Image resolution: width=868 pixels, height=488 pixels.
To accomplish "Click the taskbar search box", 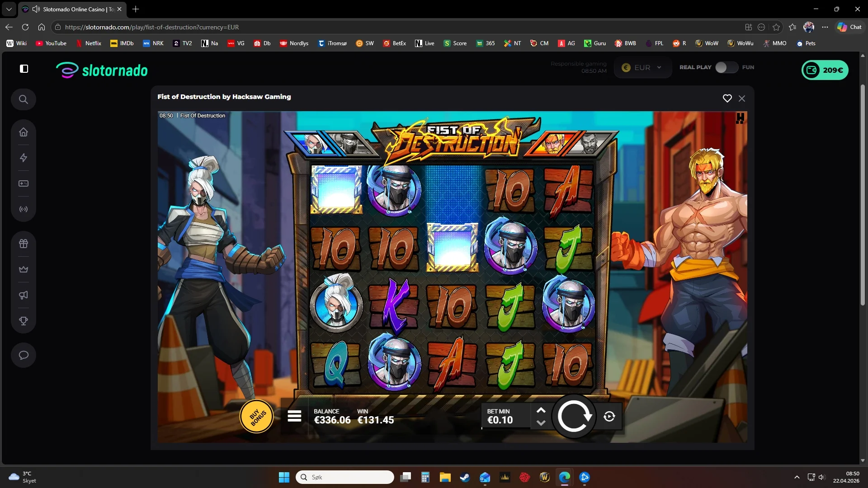I will 345,477.
